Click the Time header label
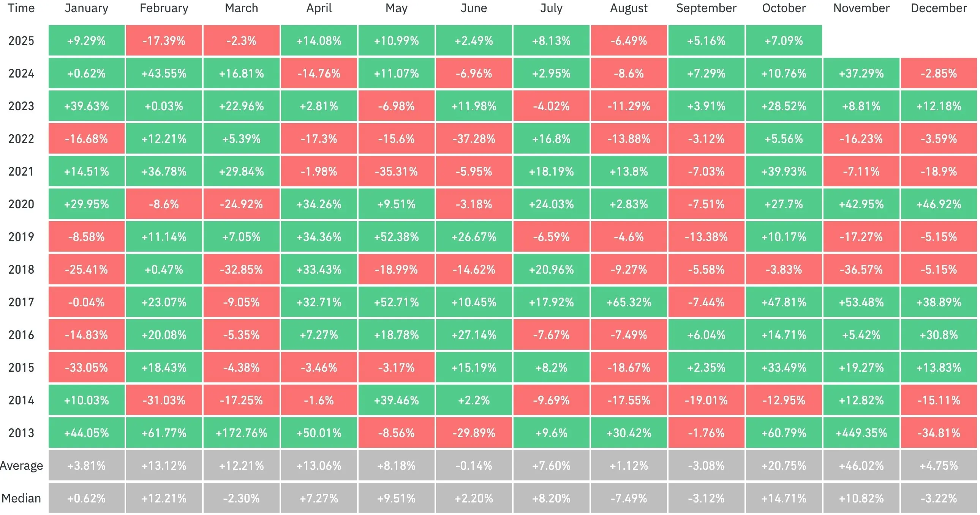This screenshot has height=515, width=980. [21, 8]
